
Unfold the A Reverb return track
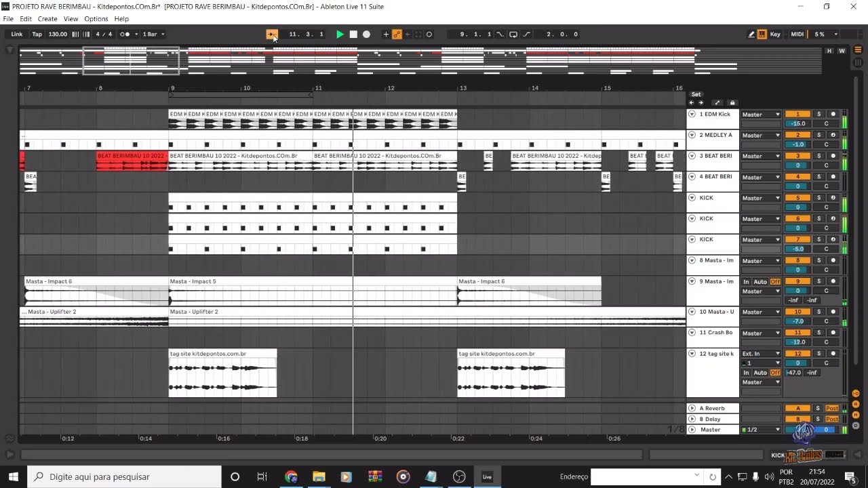click(692, 408)
